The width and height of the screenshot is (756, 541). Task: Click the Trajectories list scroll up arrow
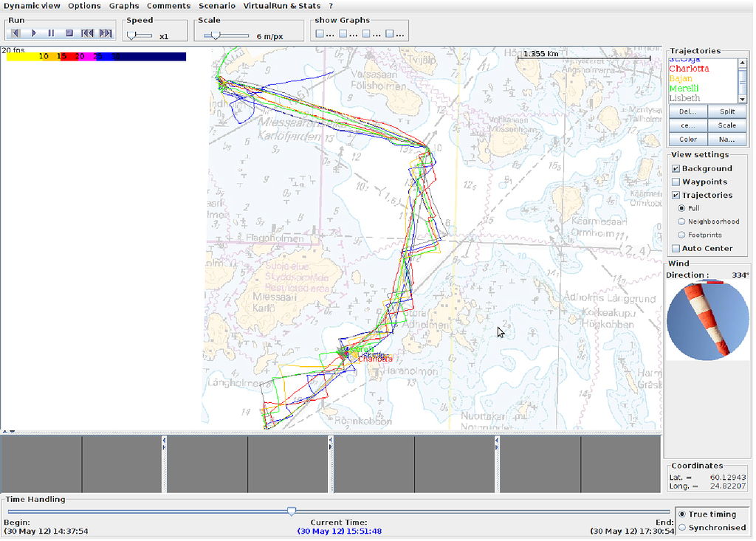click(x=743, y=63)
